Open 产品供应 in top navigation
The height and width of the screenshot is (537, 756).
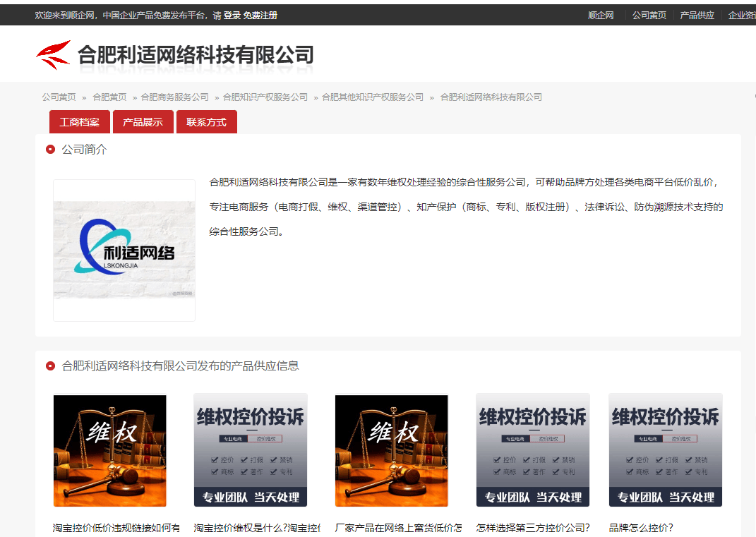pyautogui.click(x=697, y=16)
